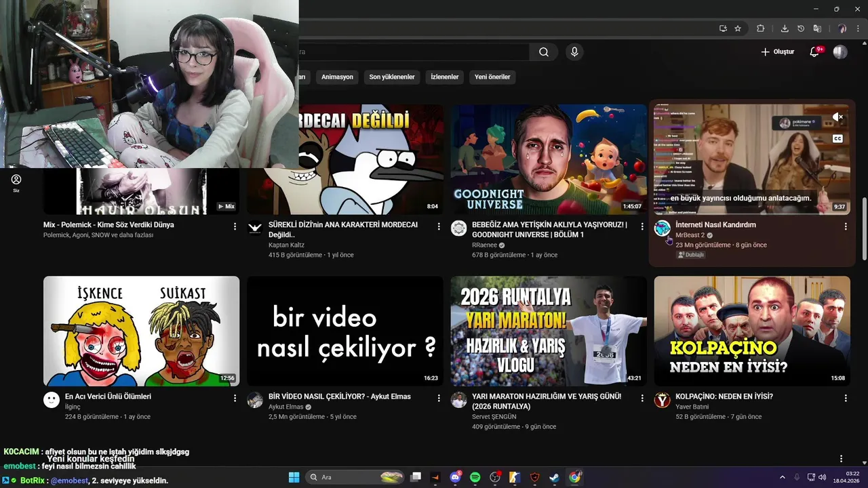Open options for Mordecai video
Screen dimensions: 868x488
(439, 226)
